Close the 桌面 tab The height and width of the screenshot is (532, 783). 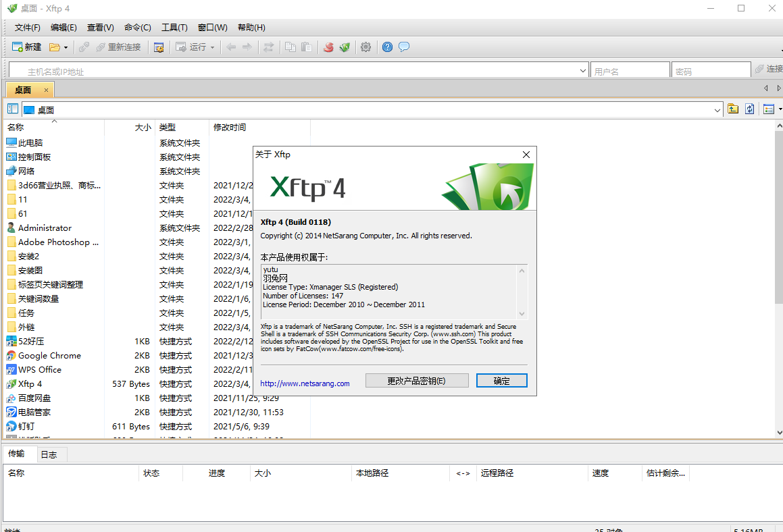(46, 90)
